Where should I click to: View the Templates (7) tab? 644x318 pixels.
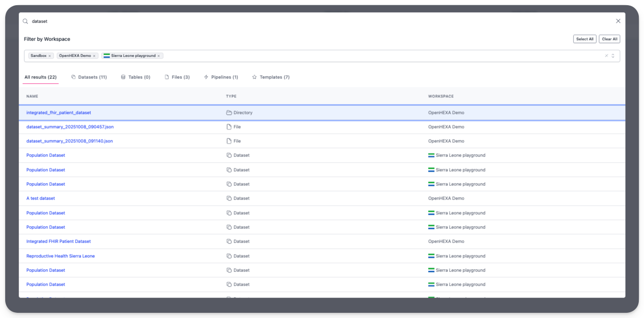pyautogui.click(x=271, y=77)
